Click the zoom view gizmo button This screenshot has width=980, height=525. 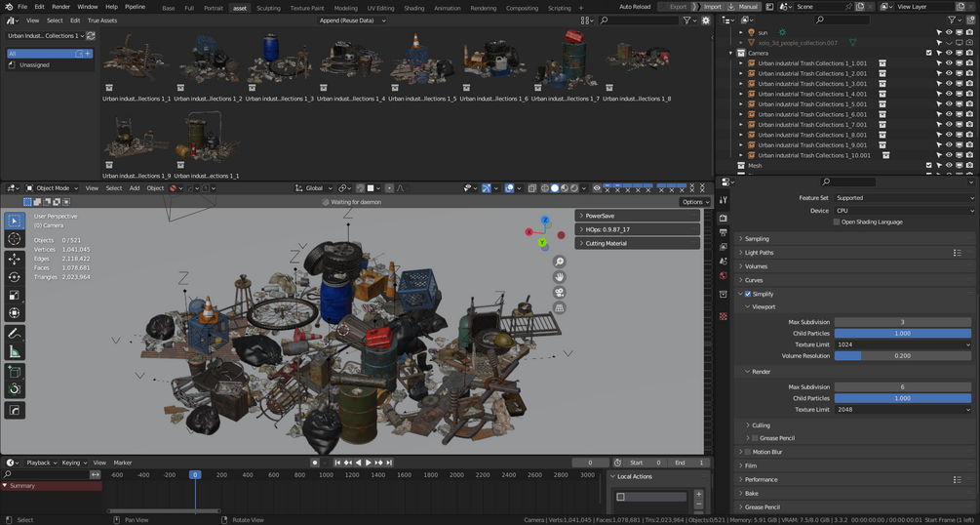coord(560,262)
